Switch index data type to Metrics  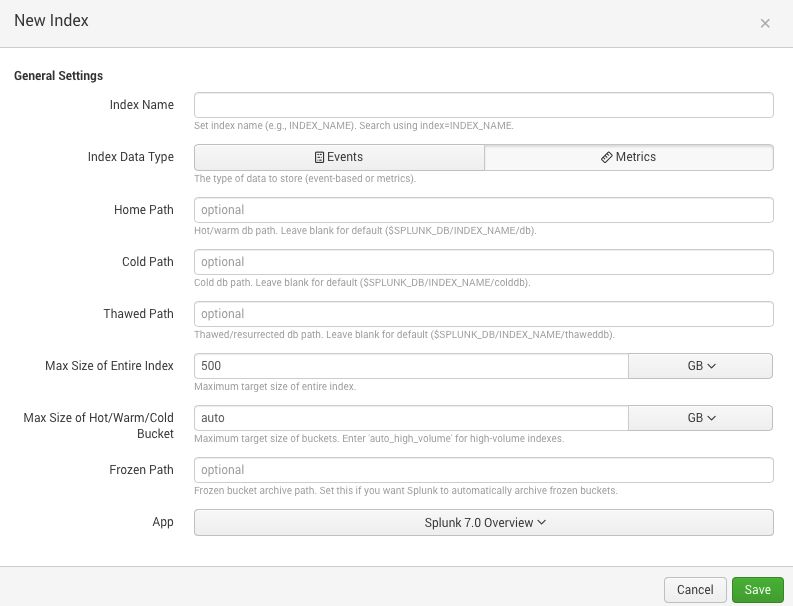pos(628,157)
